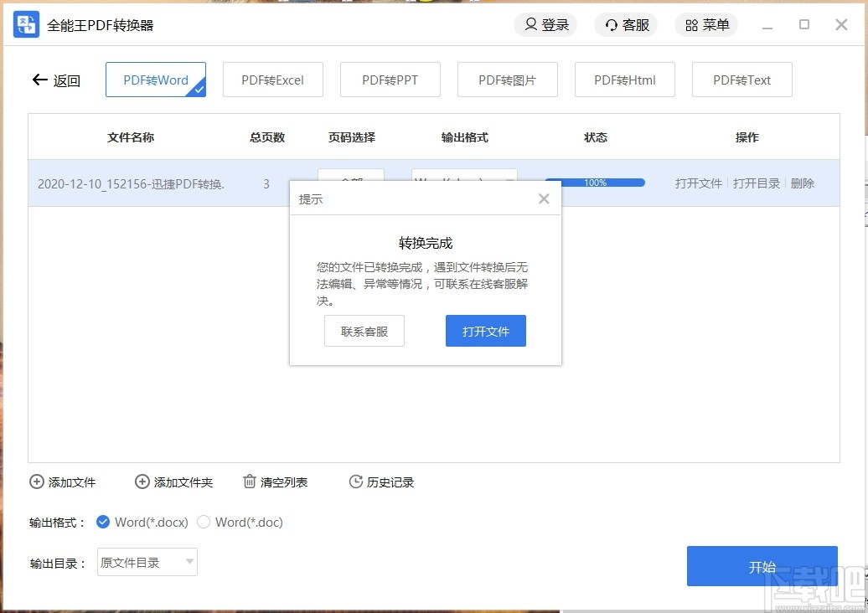
Task: Switch to the PDF转Excel tab
Action: click(272, 79)
